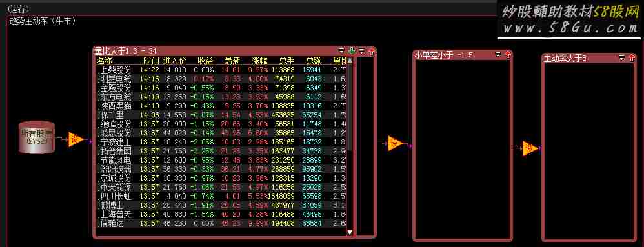Sort by 涨幅 column header
The image size is (644, 247).
(260, 61)
